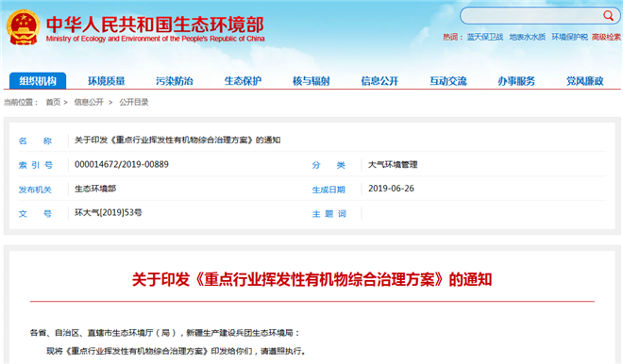Open the 环境质量 tab

tap(106, 81)
